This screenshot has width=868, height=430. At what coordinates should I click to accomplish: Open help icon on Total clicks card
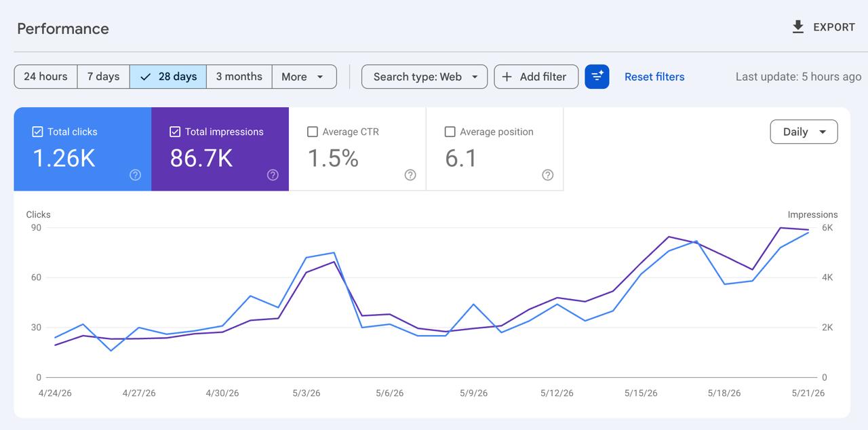136,175
